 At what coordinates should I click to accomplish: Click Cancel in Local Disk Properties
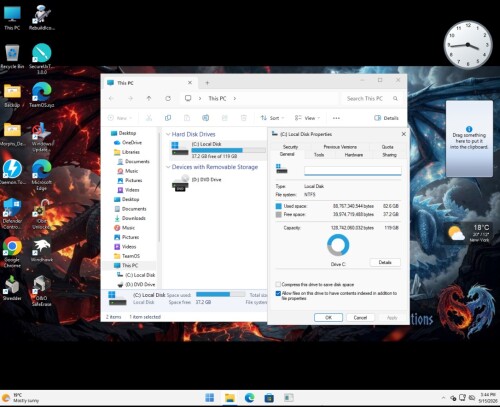(x=360, y=318)
